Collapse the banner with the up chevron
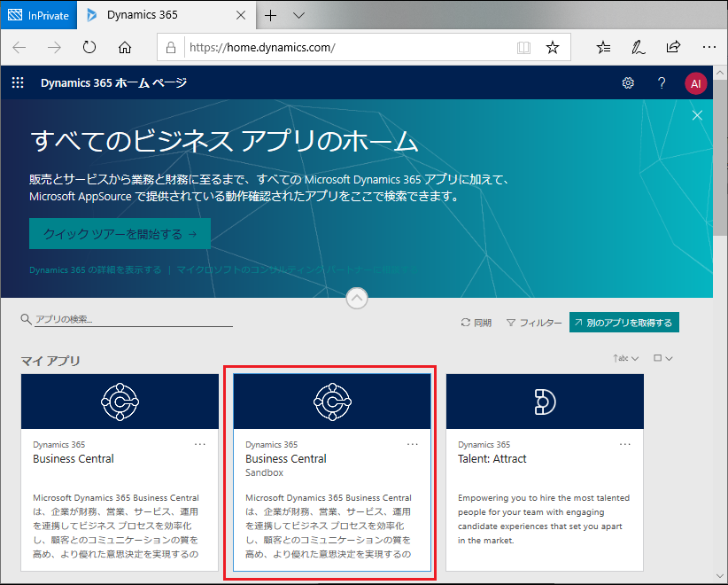Screen dimensions: 728x585 point(357,299)
